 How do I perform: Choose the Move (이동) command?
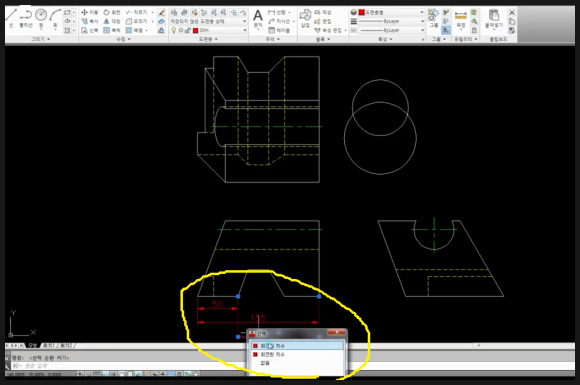pos(90,13)
